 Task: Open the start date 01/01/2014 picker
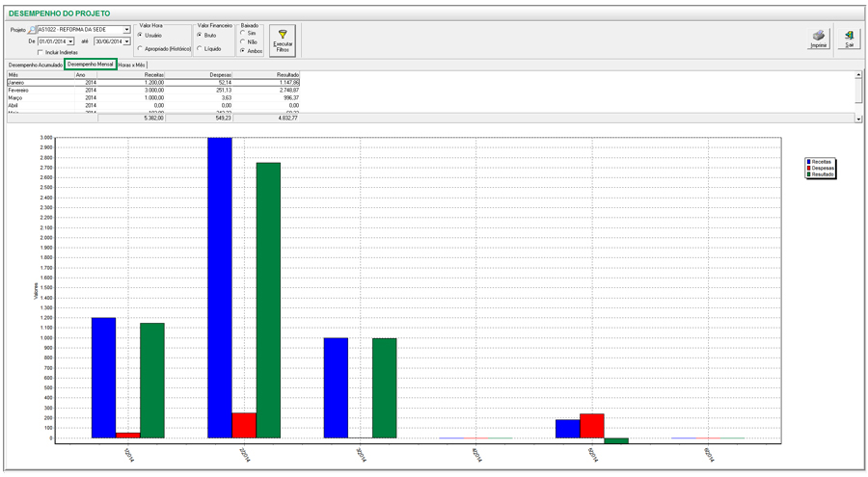click(70, 41)
